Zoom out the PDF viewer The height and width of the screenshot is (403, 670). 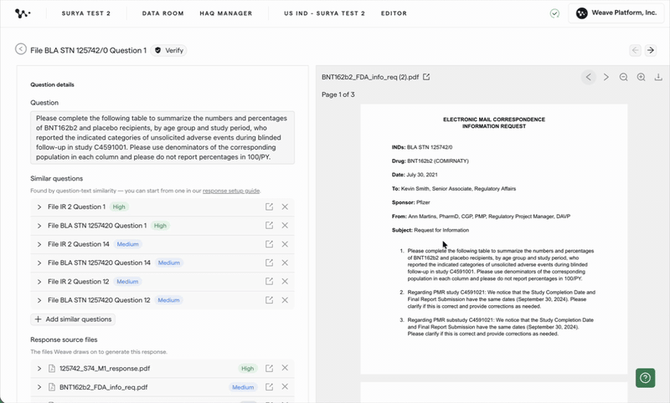coord(623,77)
